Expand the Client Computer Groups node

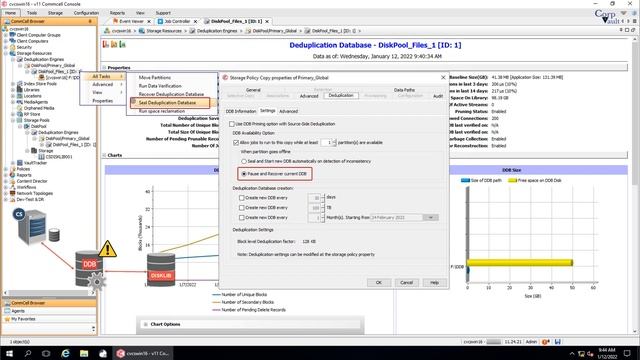[x=6, y=35]
